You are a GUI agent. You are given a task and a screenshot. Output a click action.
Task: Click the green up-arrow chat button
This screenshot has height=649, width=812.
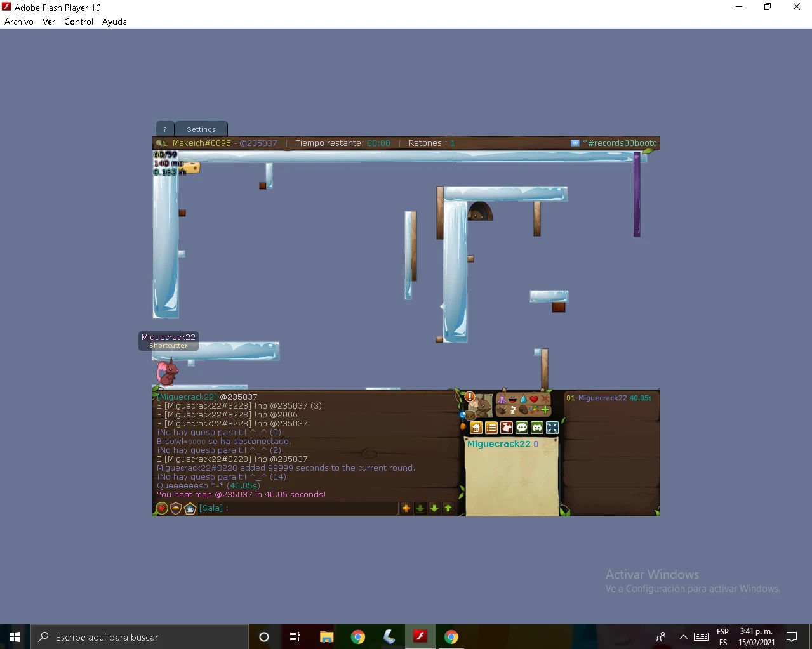(448, 508)
